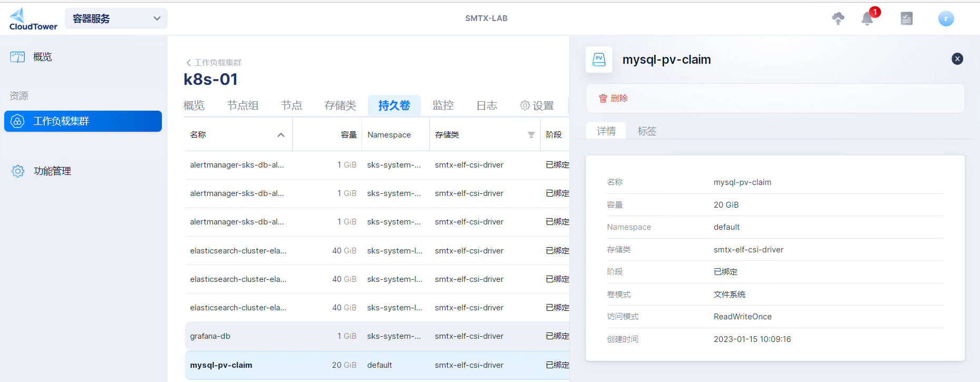The width and height of the screenshot is (980, 382).
Task: Click the PV icon beside mysql-pv-claim title
Action: pos(599,60)
